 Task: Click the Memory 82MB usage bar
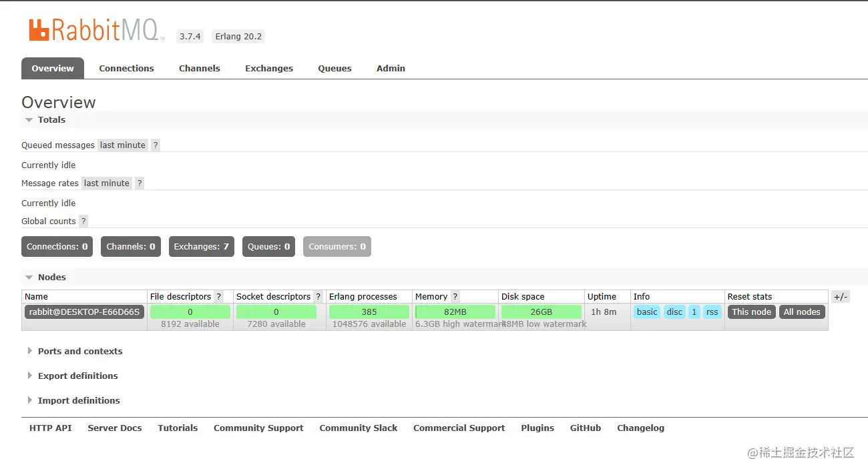pos(455,312)
